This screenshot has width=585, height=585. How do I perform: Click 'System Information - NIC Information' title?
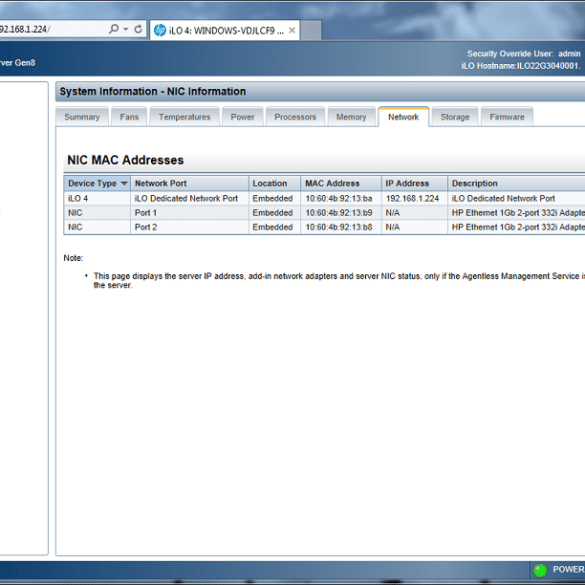point(153,91)
